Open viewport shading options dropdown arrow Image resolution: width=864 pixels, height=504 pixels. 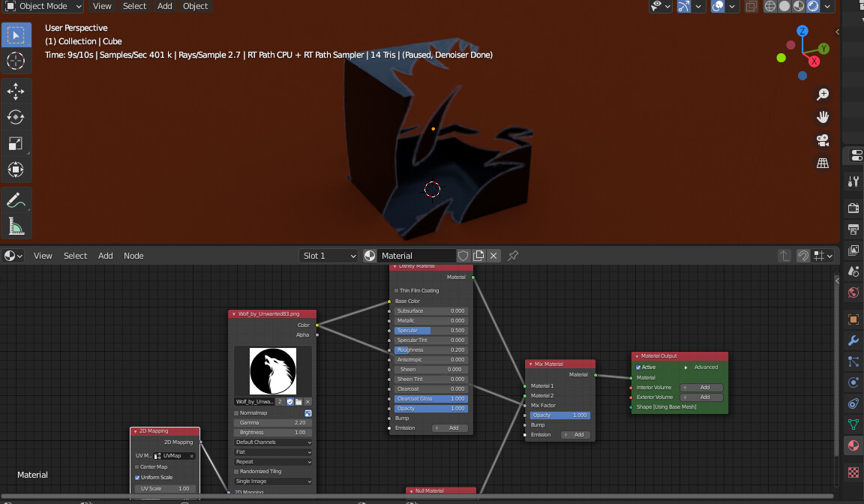point(828,6)
